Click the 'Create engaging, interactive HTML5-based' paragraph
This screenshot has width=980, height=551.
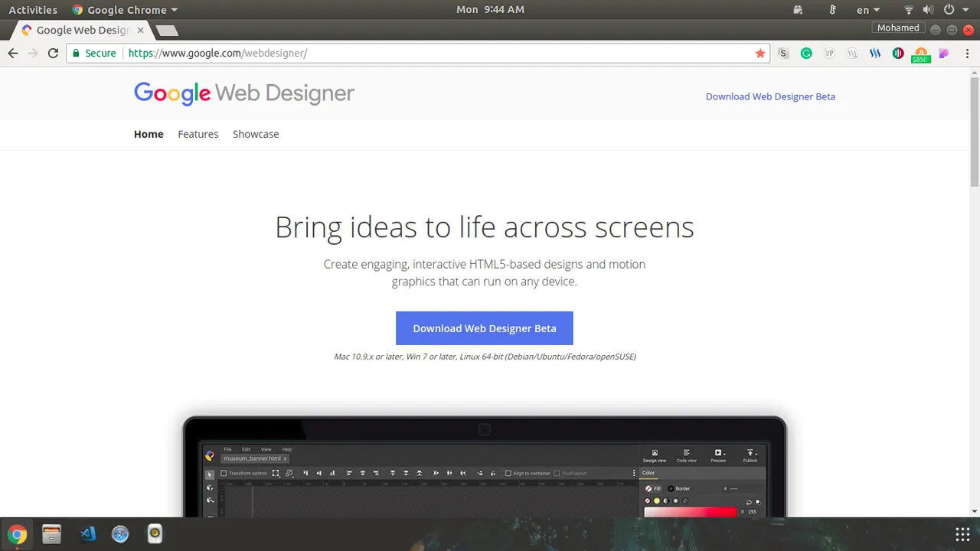[485, 272]
